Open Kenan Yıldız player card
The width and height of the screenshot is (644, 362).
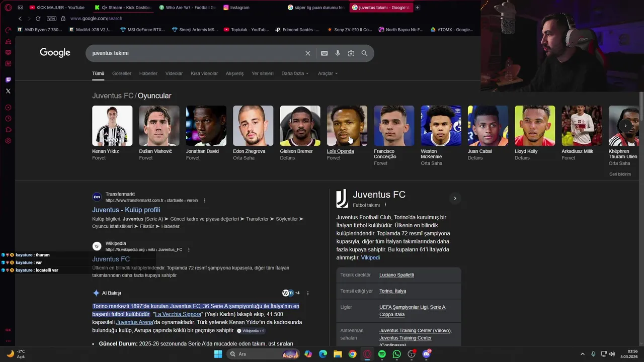112,133
